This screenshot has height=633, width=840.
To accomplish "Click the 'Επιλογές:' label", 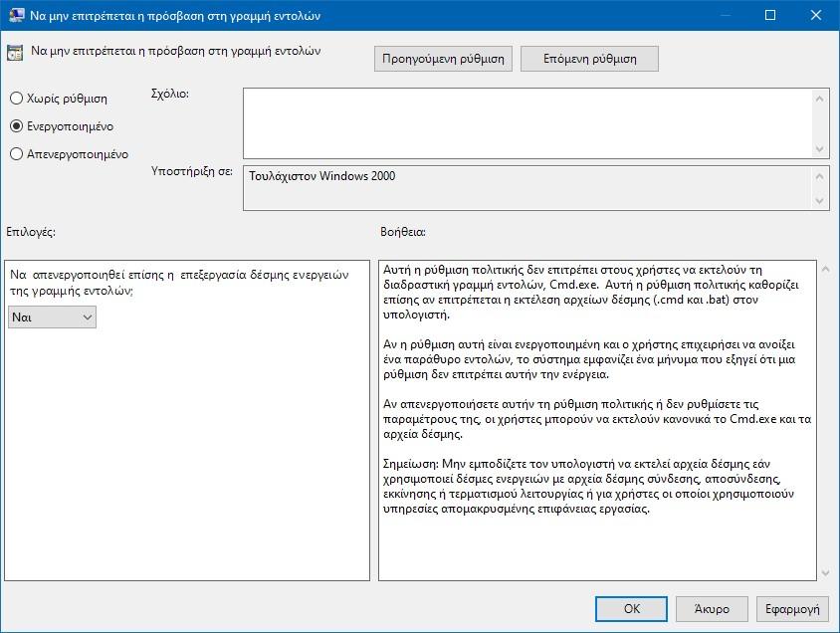I will [x=31, y=231].
